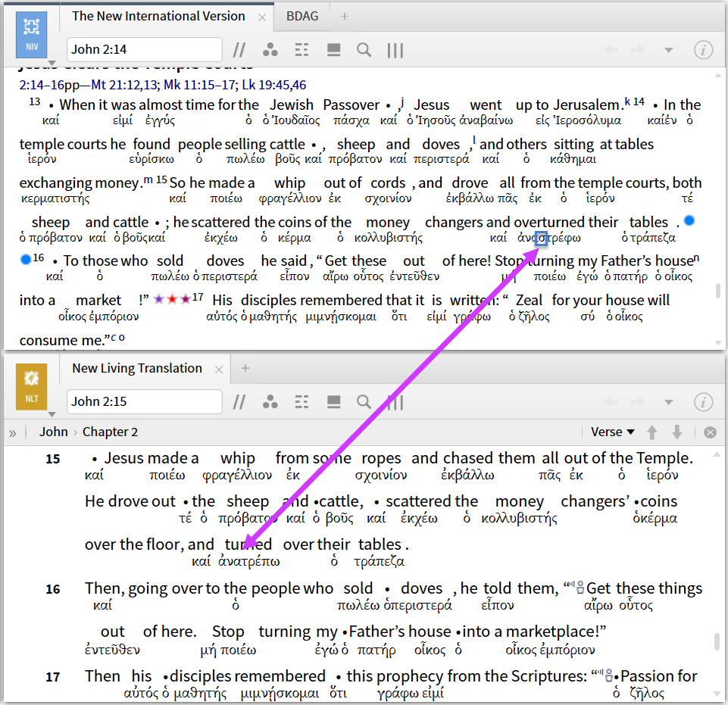Close the New Living Translation tab
This screenshot has height=705, width=728.
tap(219, 370)
